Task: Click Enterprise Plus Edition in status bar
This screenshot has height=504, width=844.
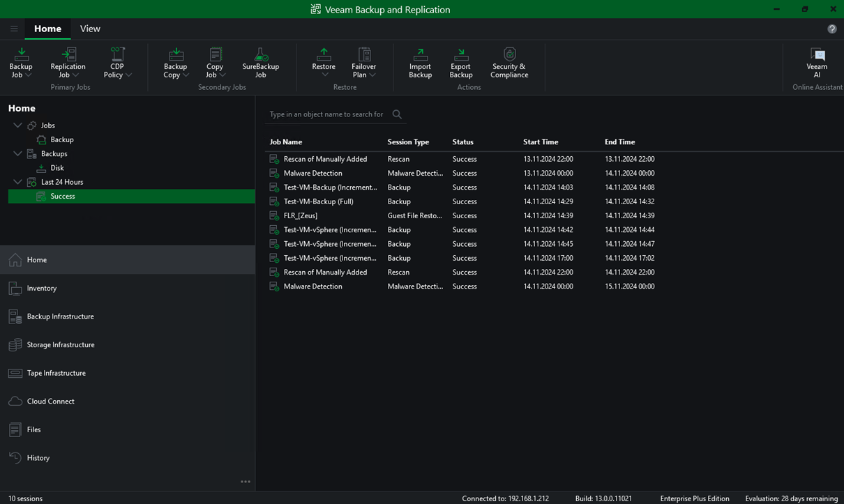Action: coord(695,498)
